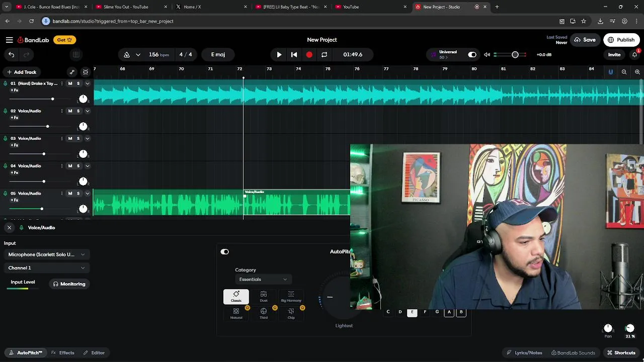Viewport: 644px width, 362px height.
Task: Click Add Track button
Action: point(21,72)
